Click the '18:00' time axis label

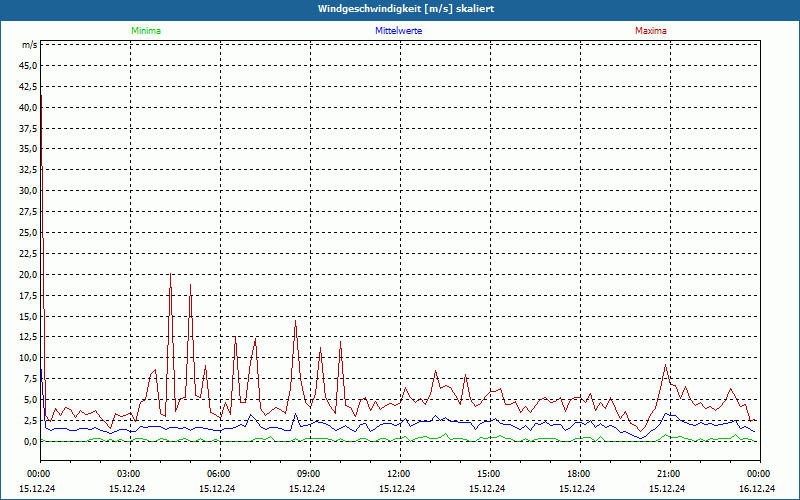(580, 474)
